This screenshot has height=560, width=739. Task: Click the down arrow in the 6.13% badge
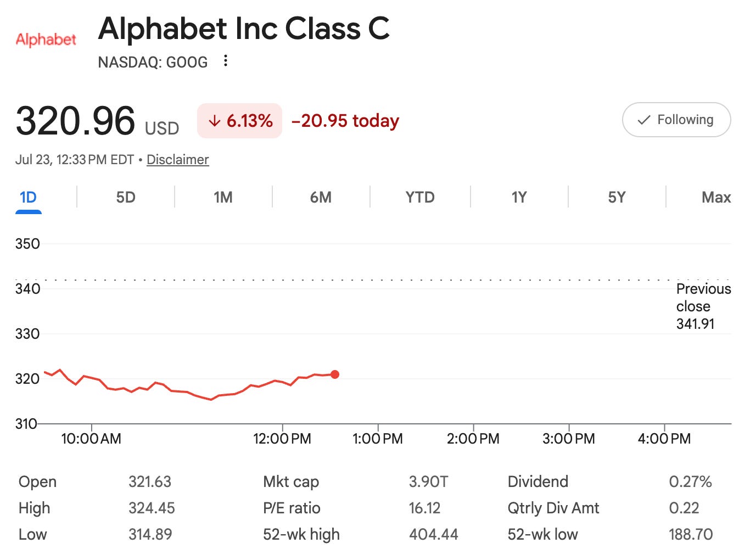click(x=215, y=121)
